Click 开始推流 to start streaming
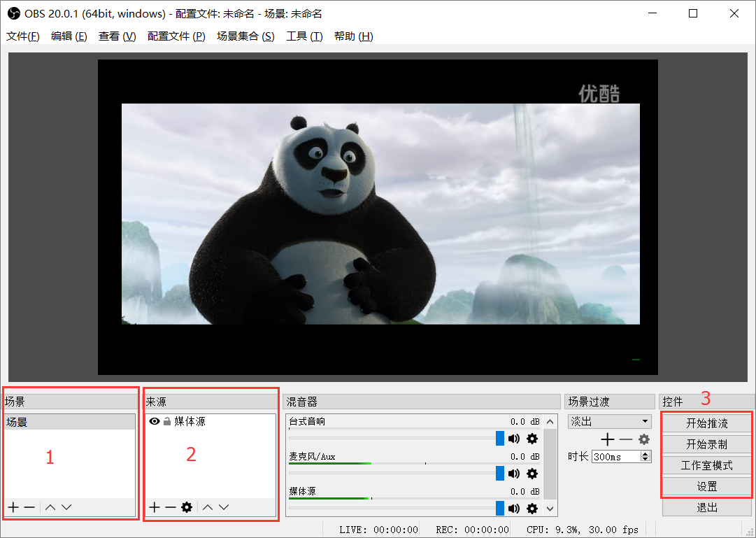The image size is (756, 538). [x=707, y=423]
